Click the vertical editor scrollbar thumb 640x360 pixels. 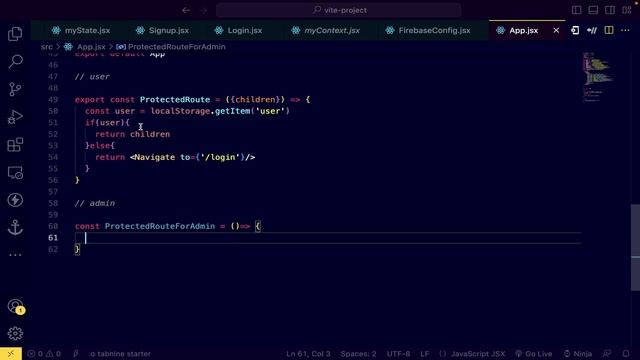click(636, 247)
